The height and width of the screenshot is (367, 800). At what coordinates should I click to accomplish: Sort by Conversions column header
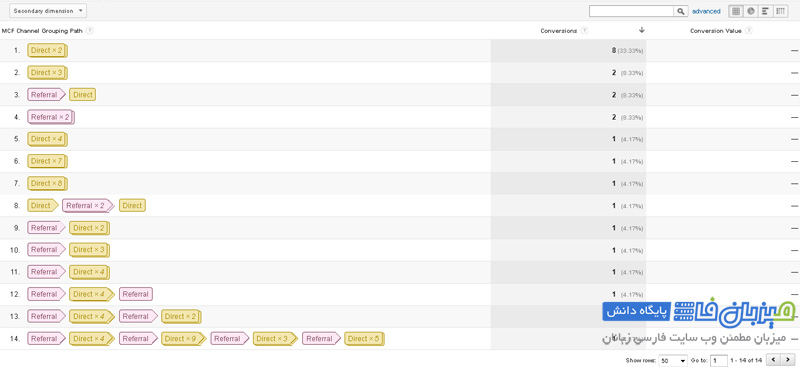pos(559,31)
